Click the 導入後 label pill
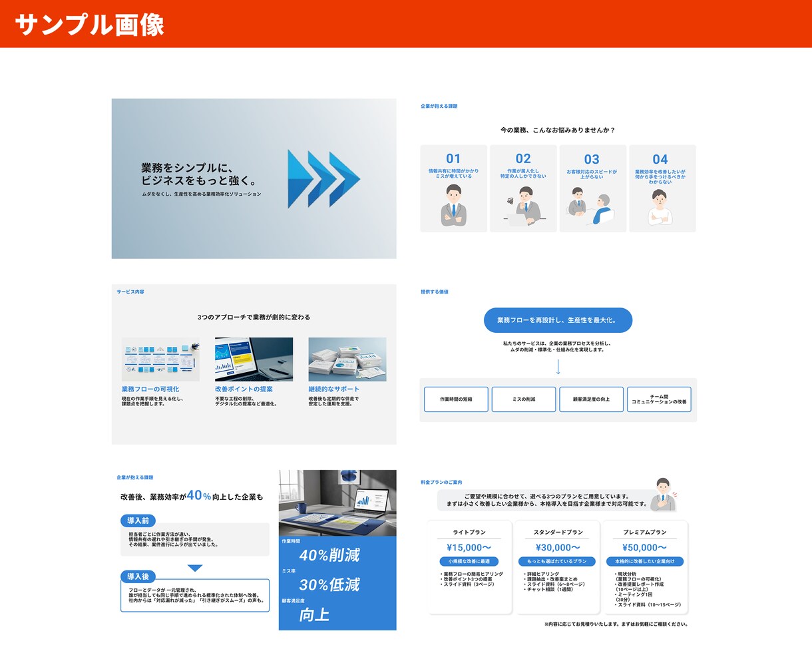 [x=138, y=576]
